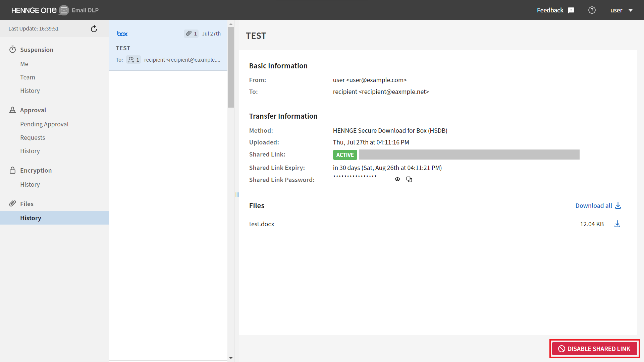Click the test.docx file name
The height and width of the screenshot is (362, 644).
pos(262,224)
